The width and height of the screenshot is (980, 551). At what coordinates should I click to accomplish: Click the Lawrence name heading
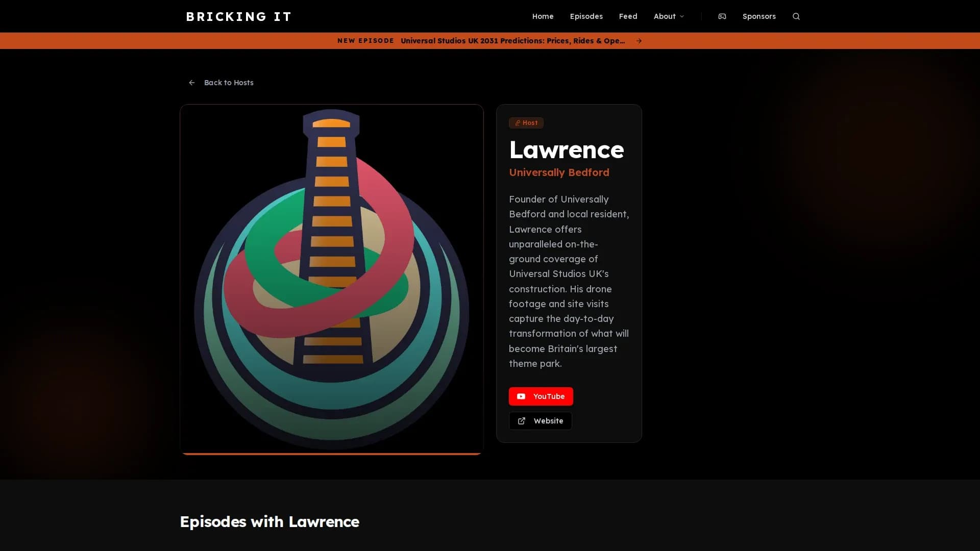coord(566,149)
